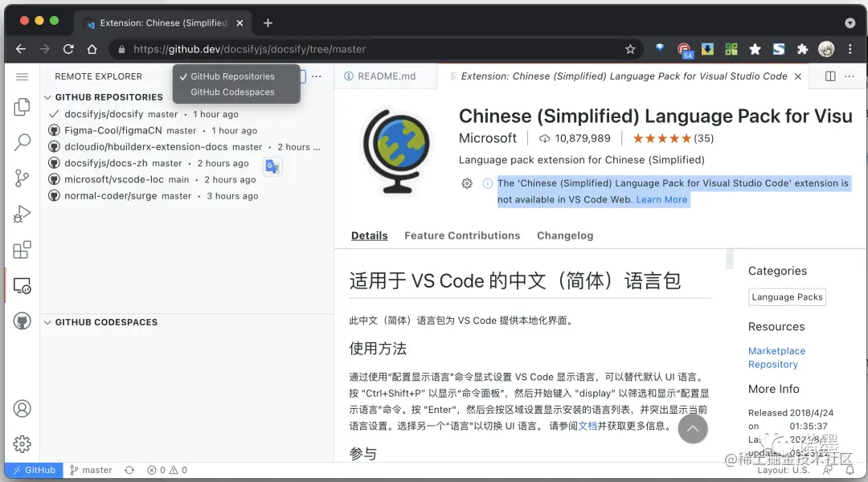Image resolution: width=868 pixels, height=482 pixels.
Task: Open the Explorer files view
Action: click(23, 107)
